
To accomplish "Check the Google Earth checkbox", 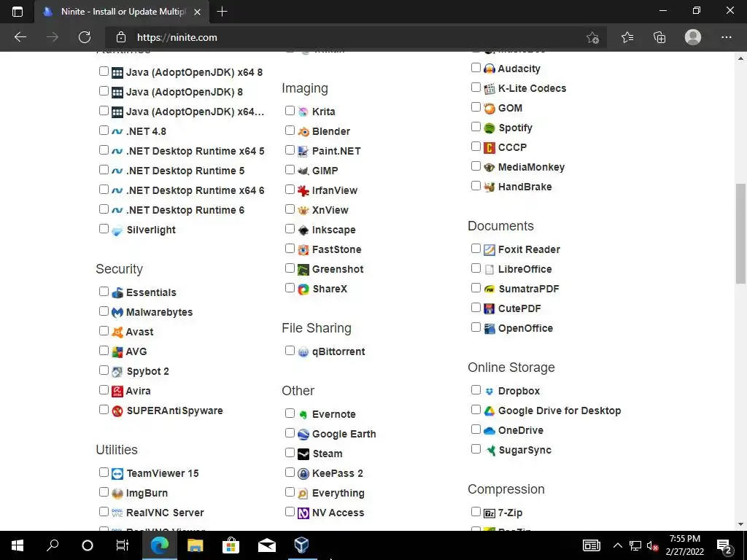I will (x=290, y=433).
